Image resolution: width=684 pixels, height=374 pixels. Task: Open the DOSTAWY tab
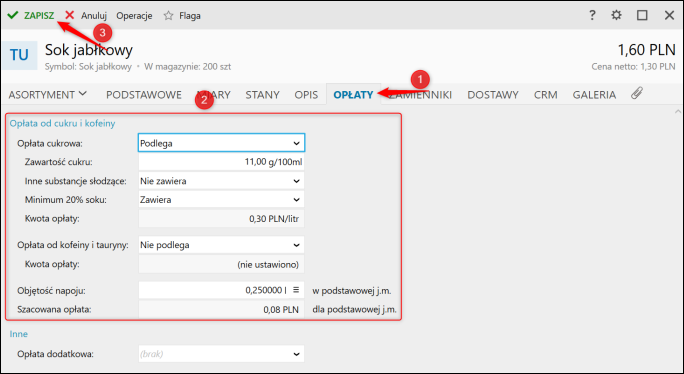click(x=493, y=95)
